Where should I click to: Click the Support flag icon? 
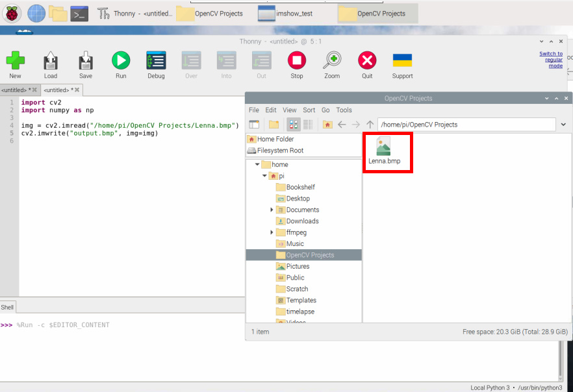point(402,60)
